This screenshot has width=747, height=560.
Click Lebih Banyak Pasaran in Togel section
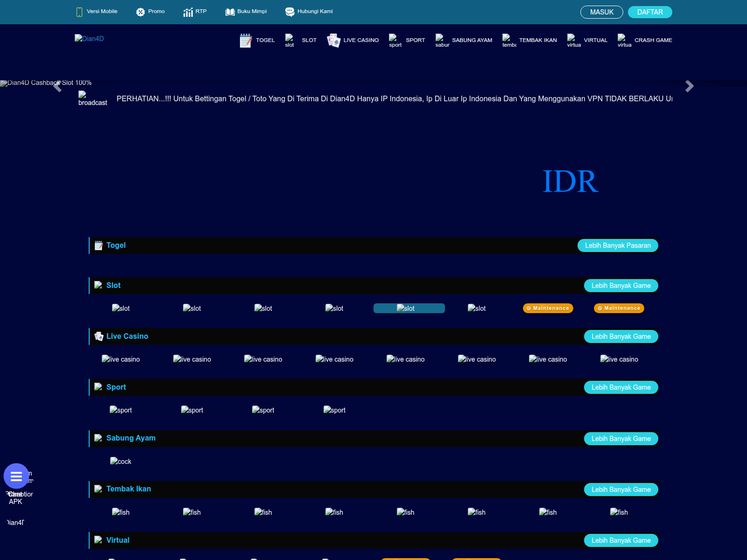[618, 245]
